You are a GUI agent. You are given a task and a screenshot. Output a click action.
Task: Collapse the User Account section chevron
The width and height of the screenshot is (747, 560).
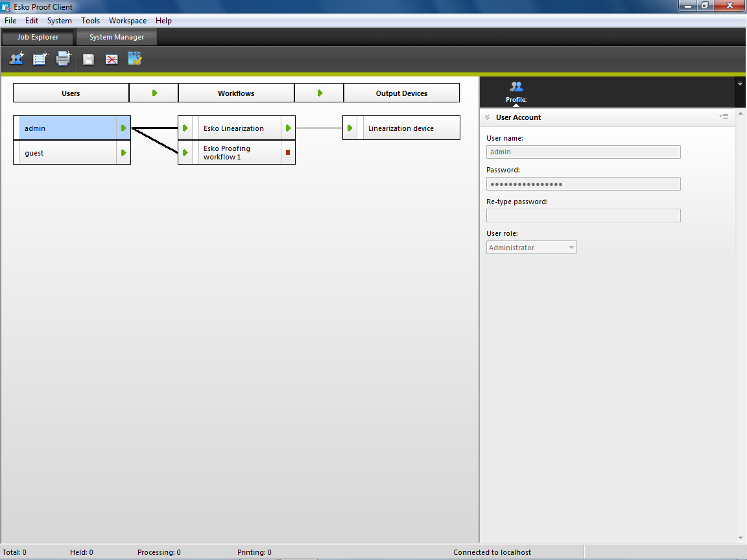point(488,117)
